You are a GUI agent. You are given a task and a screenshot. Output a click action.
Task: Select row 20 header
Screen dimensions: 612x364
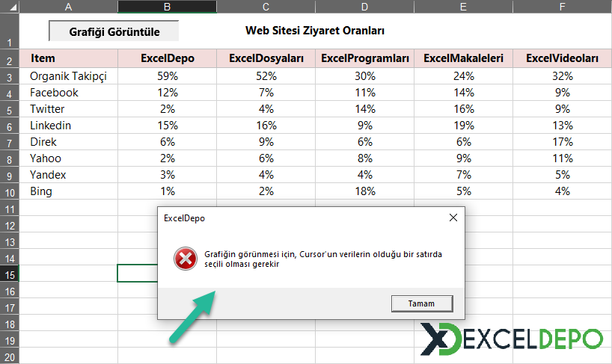click(10, 357)
